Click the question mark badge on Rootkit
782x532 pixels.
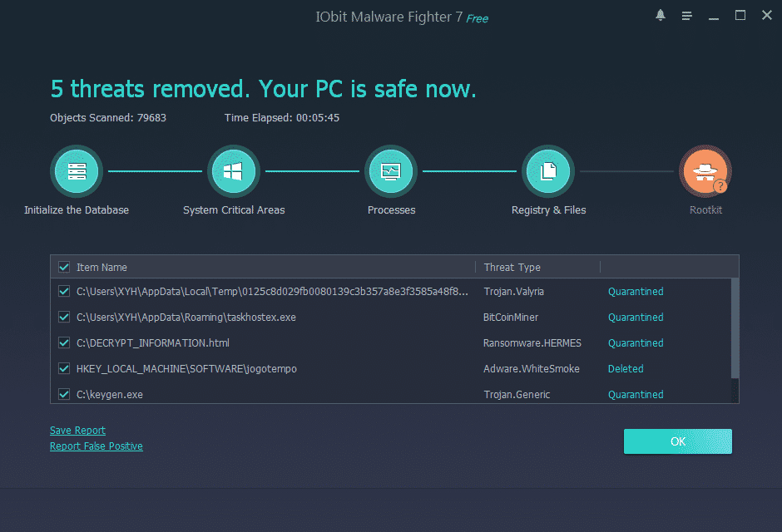coord(720,186)
